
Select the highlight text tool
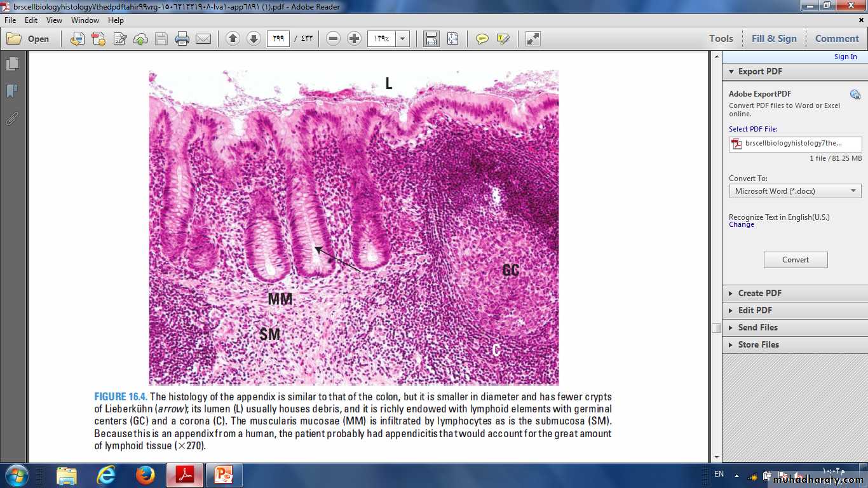pyautogui.click(x=503, y=39)
